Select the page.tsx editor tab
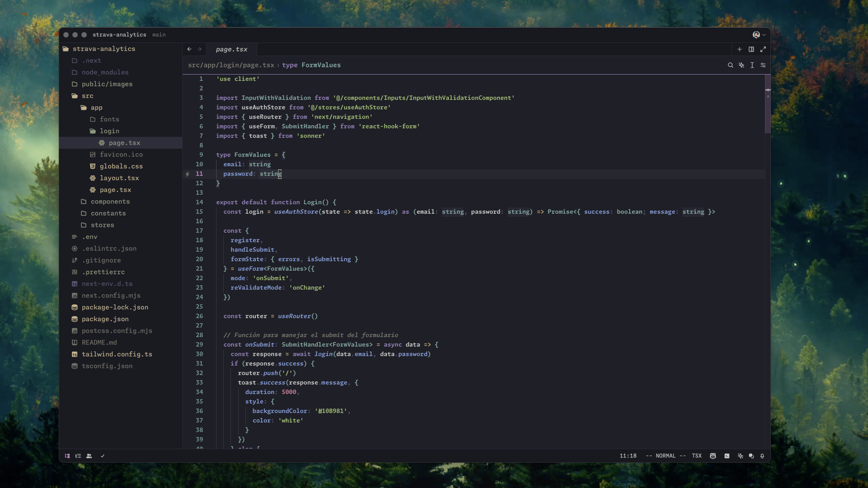Image resolution: width=868 pixels, height=488 pixels. 231,49
